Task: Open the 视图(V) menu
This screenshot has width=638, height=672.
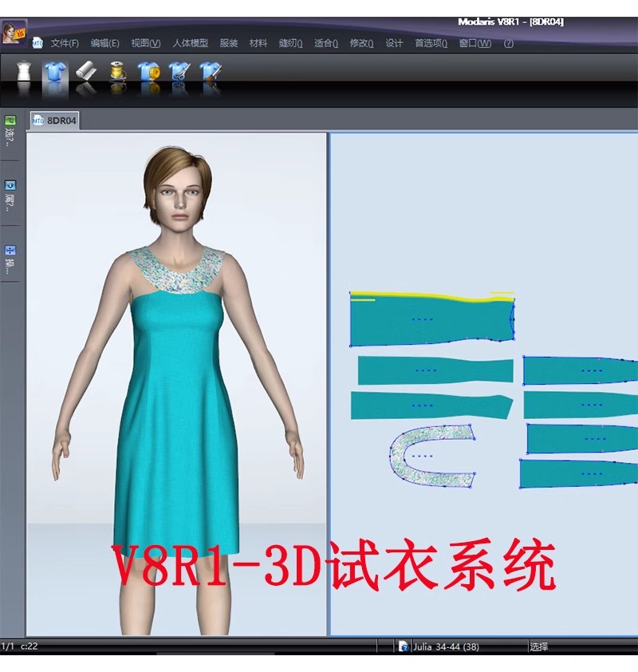Action: 146,43
